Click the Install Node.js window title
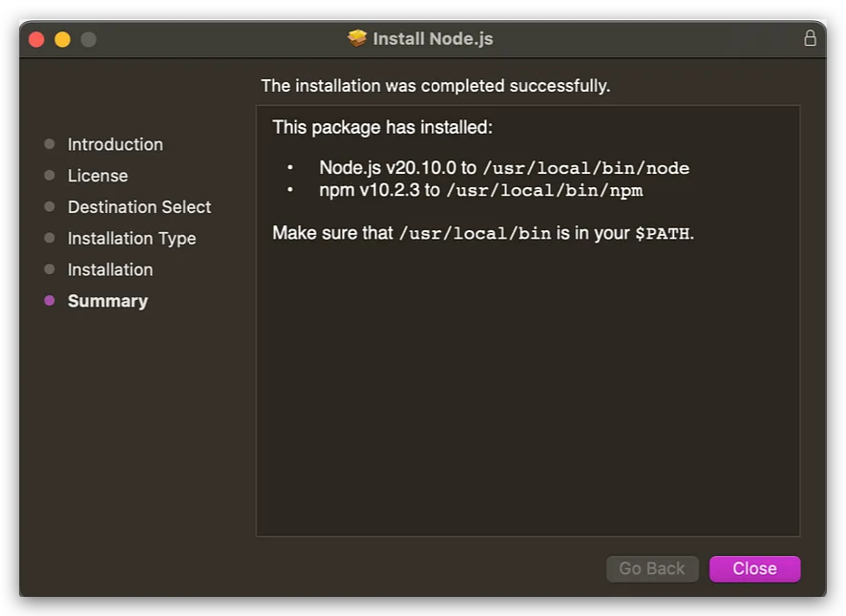Viewport: 846px width, 616px height. coord(433,39)
